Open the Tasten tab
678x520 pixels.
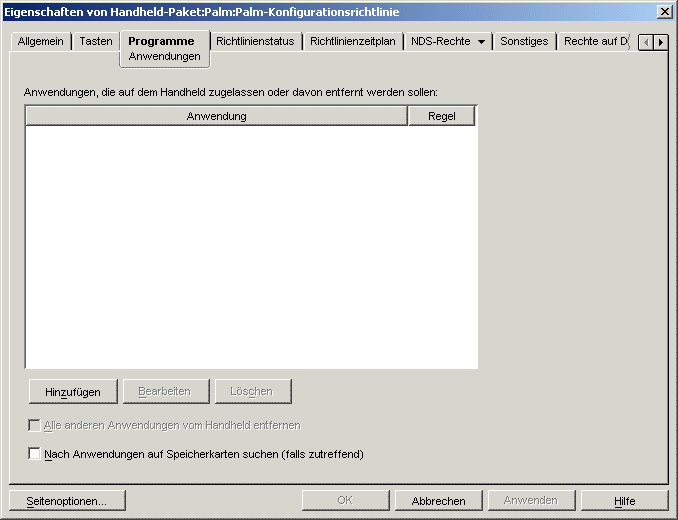point(96,41)
